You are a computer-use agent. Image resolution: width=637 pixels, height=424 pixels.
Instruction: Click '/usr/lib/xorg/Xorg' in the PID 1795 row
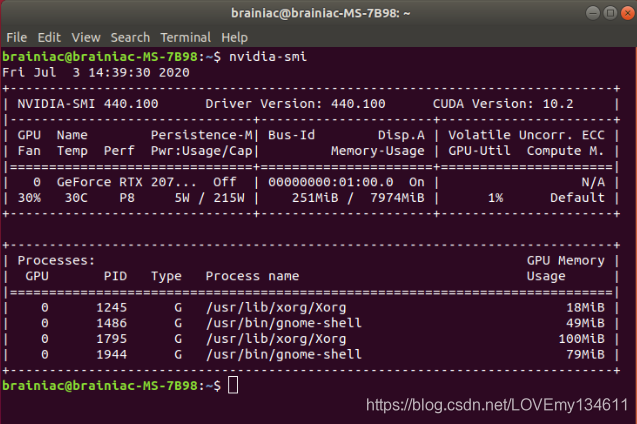click(x=276, y=339)
